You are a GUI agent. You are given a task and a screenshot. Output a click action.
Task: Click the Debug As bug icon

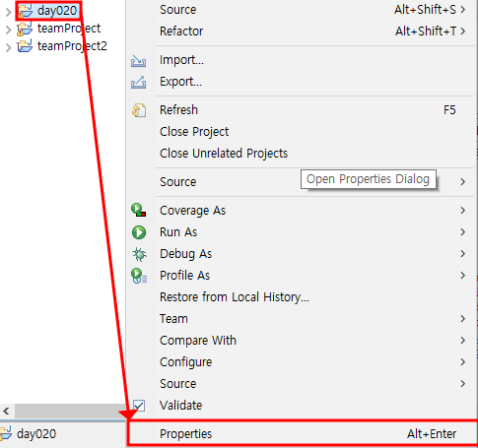click(x=139, y=254)
